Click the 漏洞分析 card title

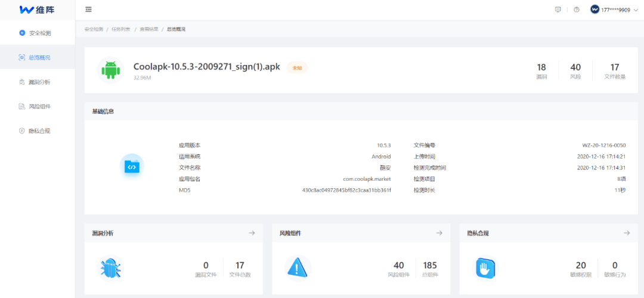coord(103,233)
